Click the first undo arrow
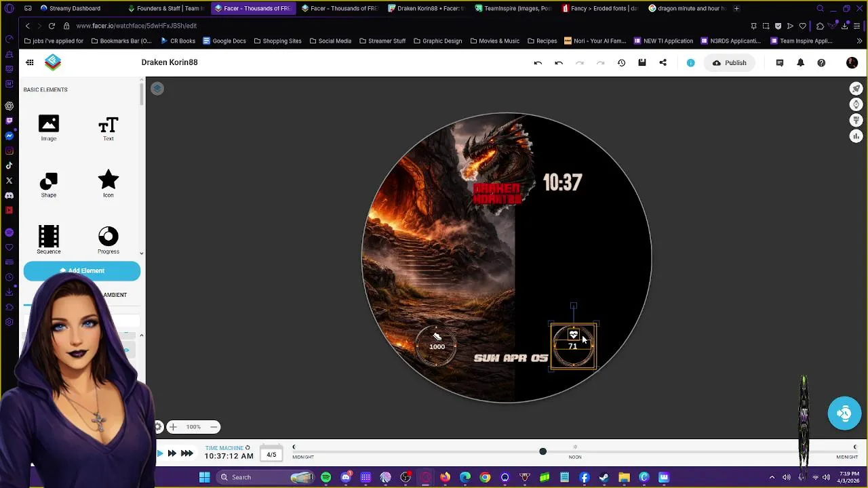This screenshot has width=868, height=488. (538, 63)
